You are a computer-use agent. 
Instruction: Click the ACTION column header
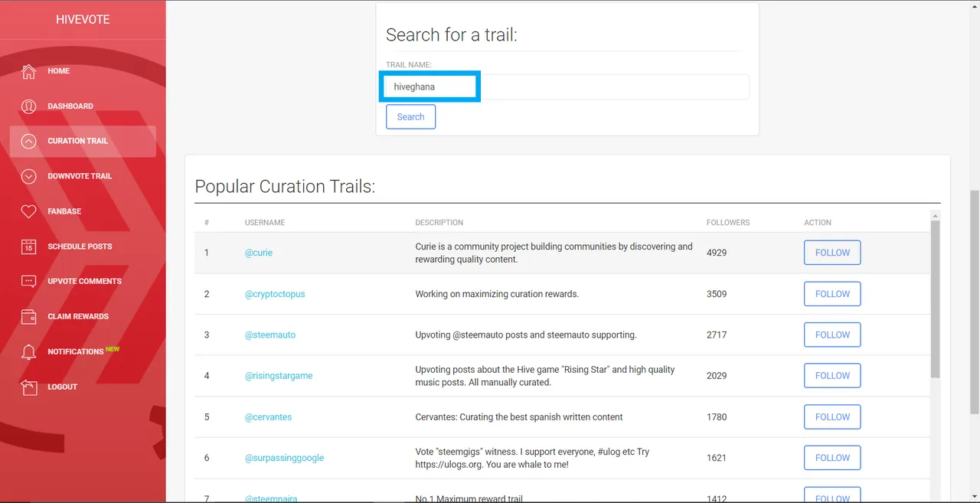818,223
